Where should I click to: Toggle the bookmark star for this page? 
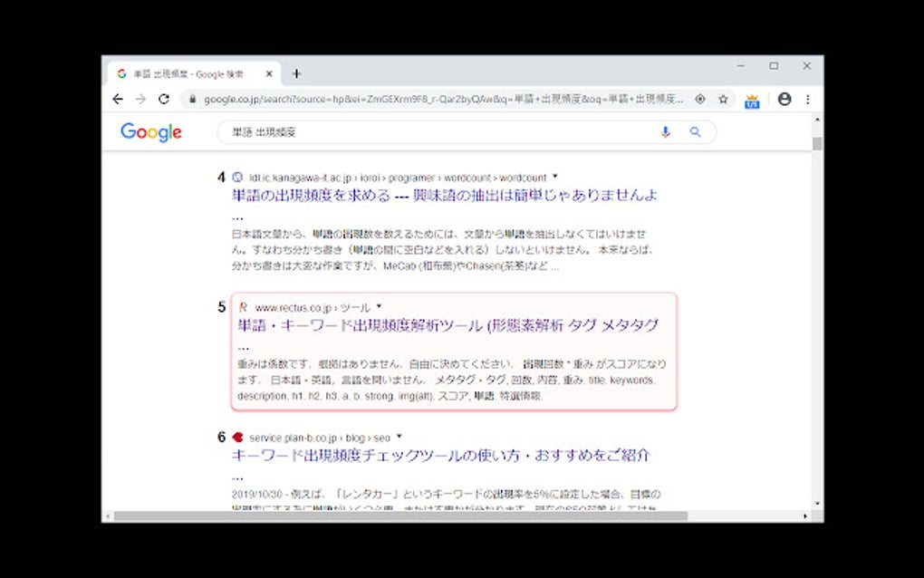[x=723, y=99]
